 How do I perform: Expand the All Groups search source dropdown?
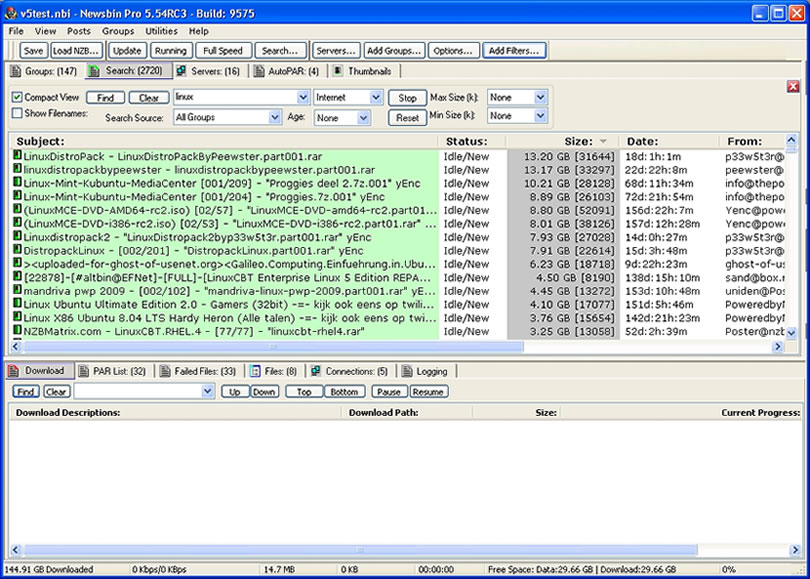pyautogui.click(x=275, y=117)
